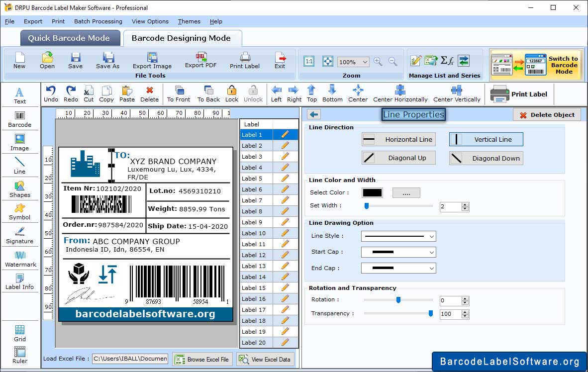588x372 pixels.
Task: Toggle the Grid display
Action: tap(20, 333)
